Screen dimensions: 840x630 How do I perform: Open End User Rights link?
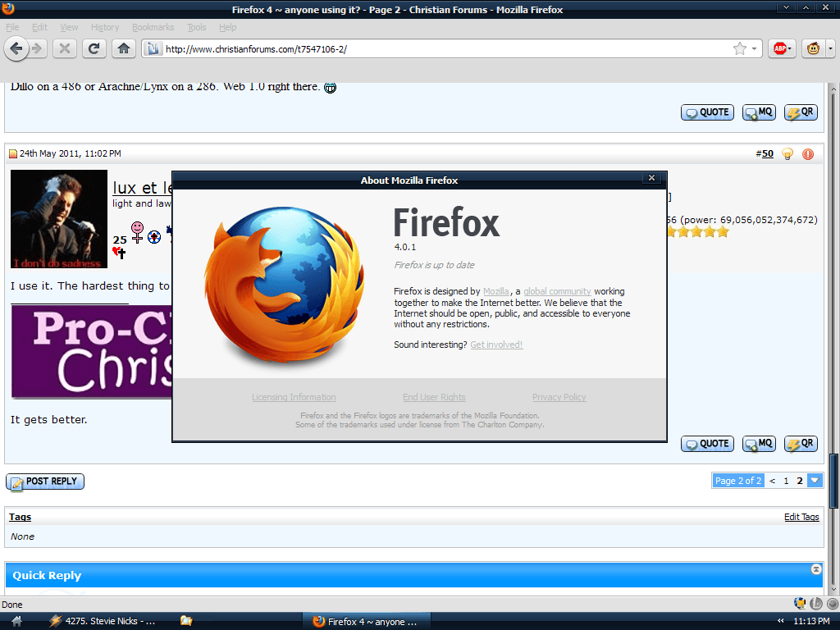pos(435,397)
